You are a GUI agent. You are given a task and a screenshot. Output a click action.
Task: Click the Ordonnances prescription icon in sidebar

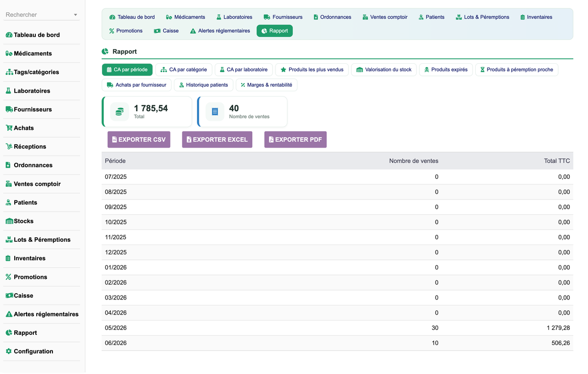[x=8, y=166]
